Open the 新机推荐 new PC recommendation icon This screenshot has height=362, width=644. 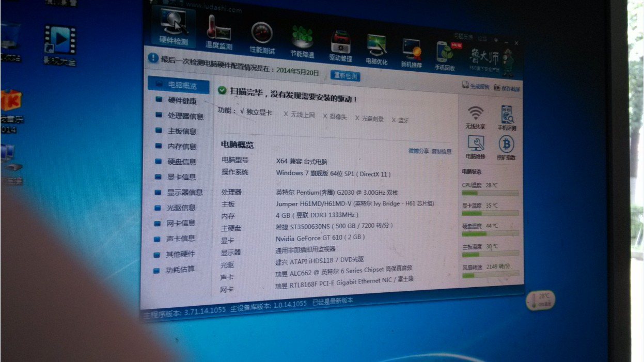pos(412,53)
